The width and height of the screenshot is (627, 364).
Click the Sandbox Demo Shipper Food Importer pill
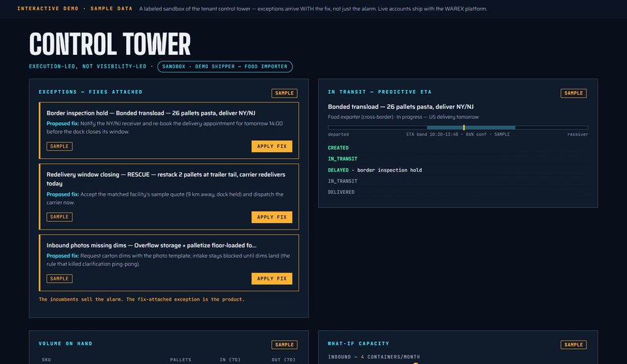225,67
